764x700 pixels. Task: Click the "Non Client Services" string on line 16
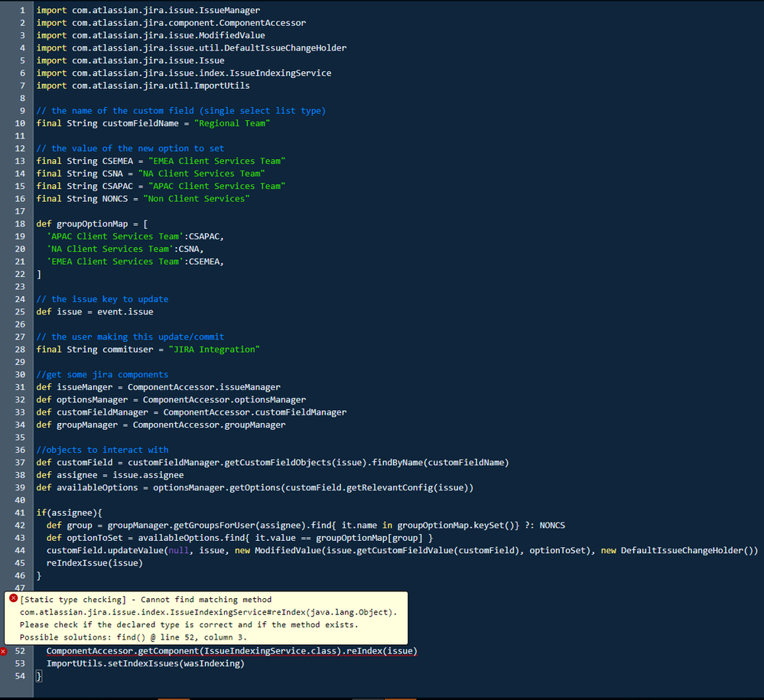pyautogui.click(x=197, y=199)
